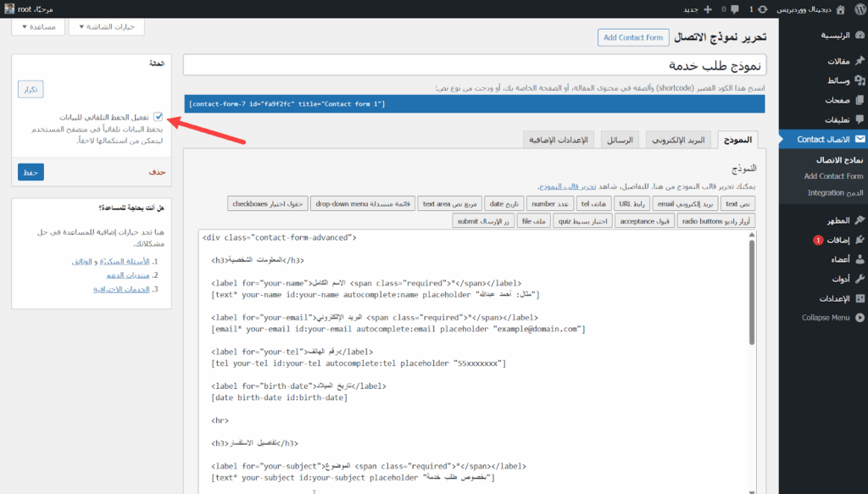Click the plug icon for إضافات

pos(860,240)
